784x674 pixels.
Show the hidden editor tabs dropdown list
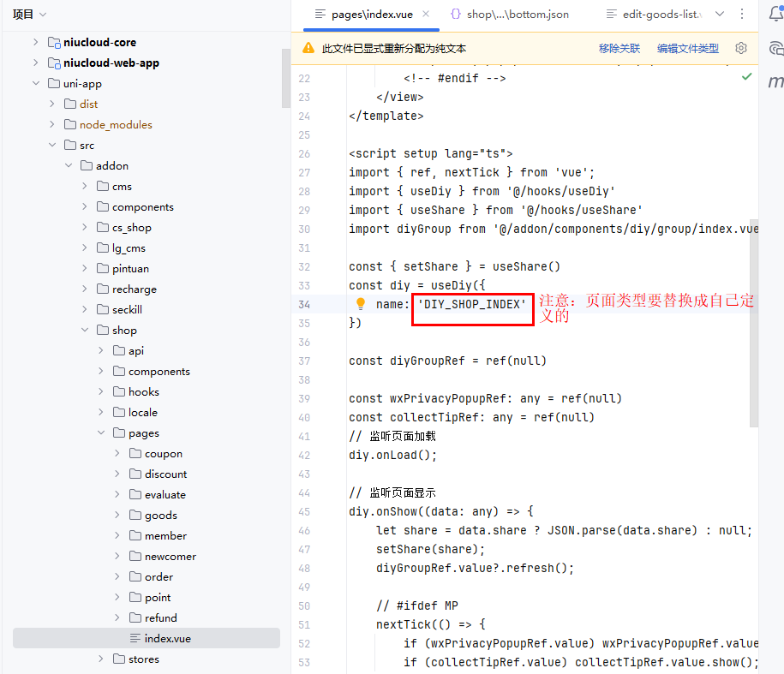tap(719, 14)
